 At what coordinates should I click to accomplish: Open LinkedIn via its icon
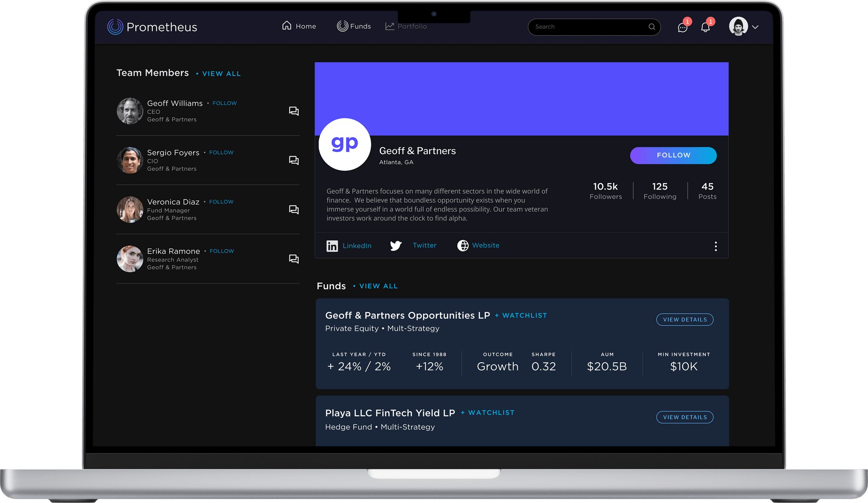pos(332,246)
